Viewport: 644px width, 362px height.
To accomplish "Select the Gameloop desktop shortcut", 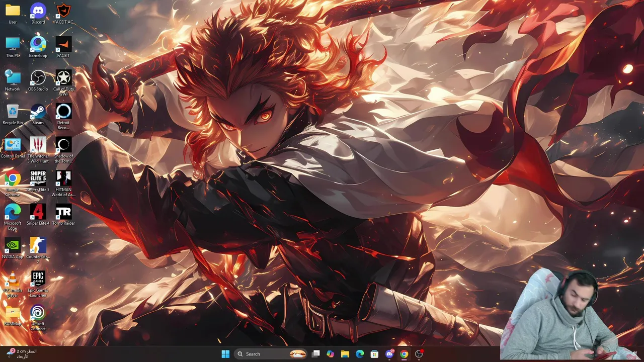I will point(38,47).
